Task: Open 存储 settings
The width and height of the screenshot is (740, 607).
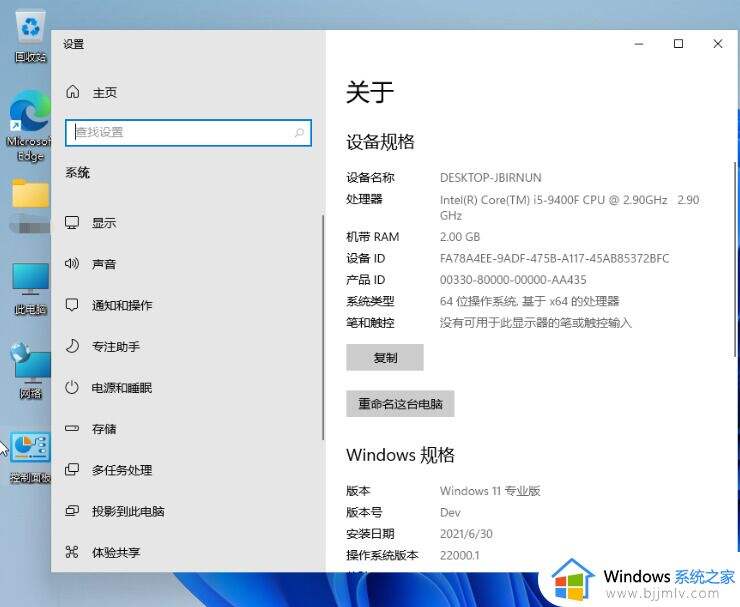Action: click(x=104, y=429)
